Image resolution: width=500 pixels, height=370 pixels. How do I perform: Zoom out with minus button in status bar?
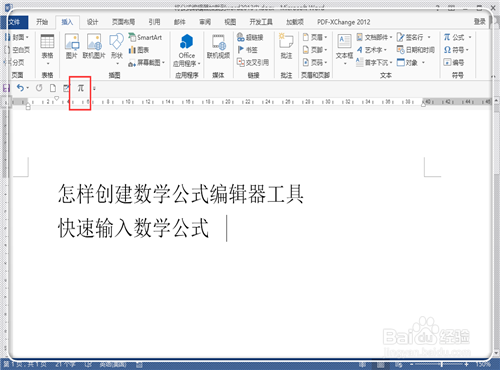tap(412, 365)
